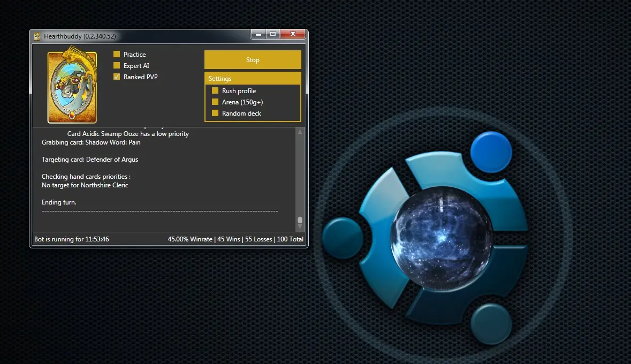Click the log line 'Targeting card: Defender of Argus'

(x=90, y=160)
